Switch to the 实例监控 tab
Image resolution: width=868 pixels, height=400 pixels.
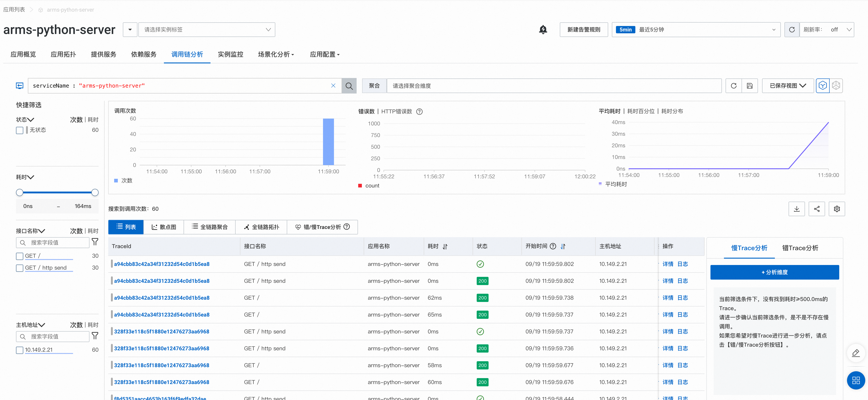pos(231,55)
